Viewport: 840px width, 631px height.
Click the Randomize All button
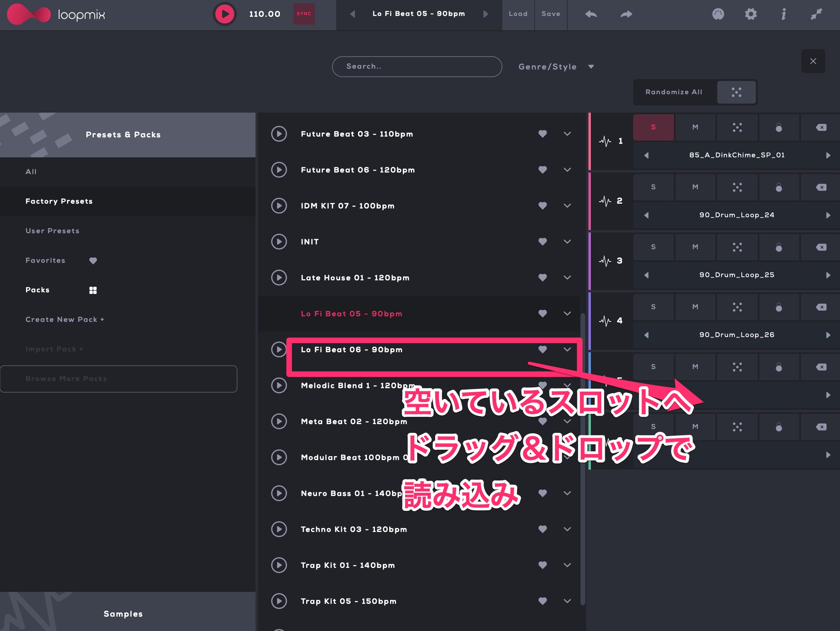pos(674,92)
